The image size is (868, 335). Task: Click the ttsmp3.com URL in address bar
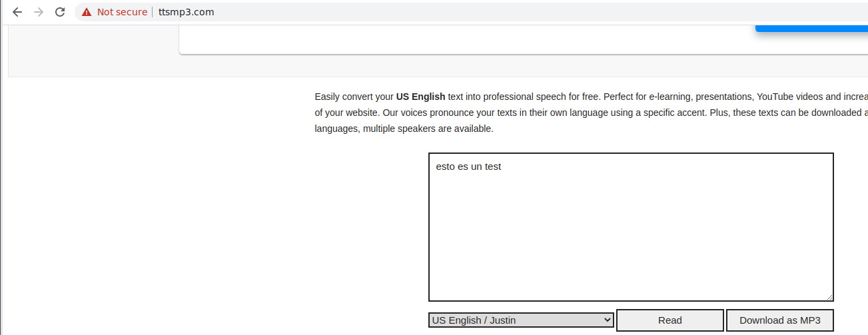point(187,12)
